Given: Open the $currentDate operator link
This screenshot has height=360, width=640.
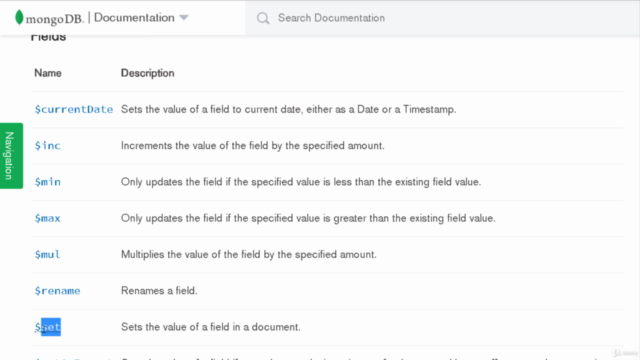Looking at the screenshot, I should pyautogui.click(x=73, y=109).
